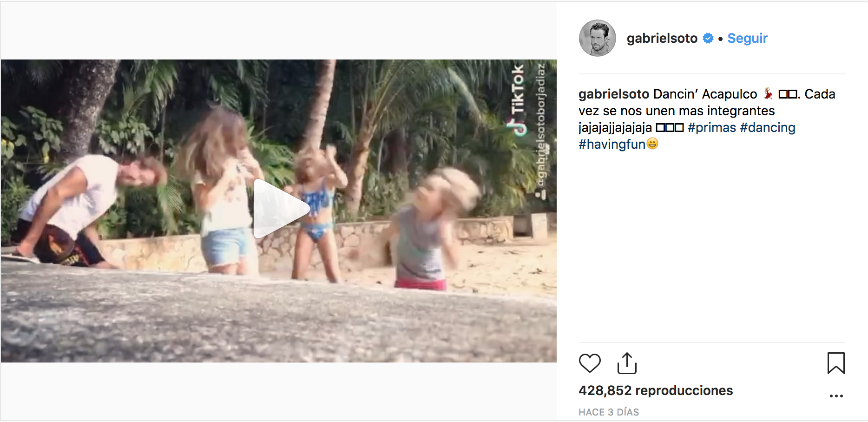Open the #primas hashtag
The width and height of the screenshot is (868, 422).
(711, 128)
